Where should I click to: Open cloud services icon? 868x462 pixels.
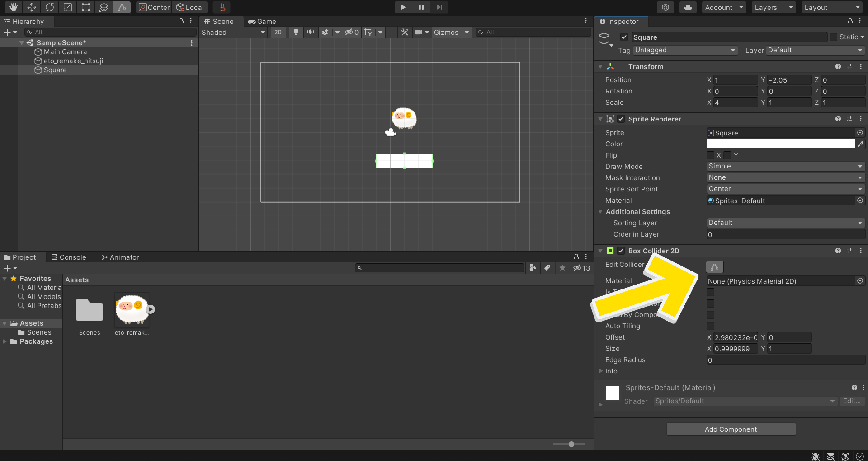tap(688, 7)
